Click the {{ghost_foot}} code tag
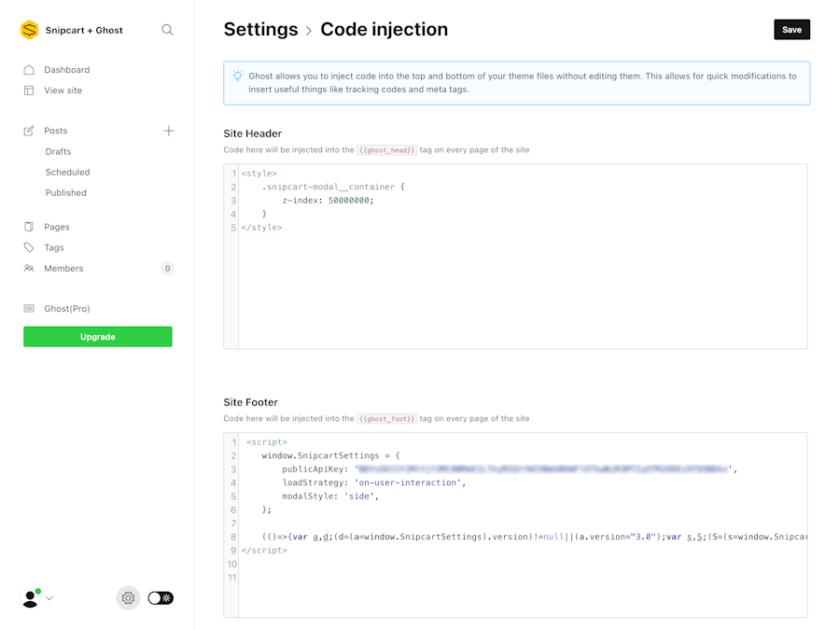The width and height of the screenshot is (840, 630). [x=386, y=419]
